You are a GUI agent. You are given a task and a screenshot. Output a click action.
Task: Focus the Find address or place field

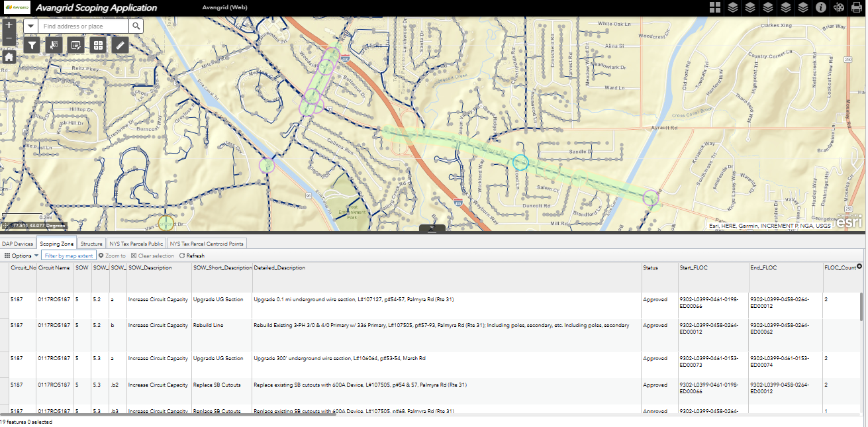coord(83,26)
